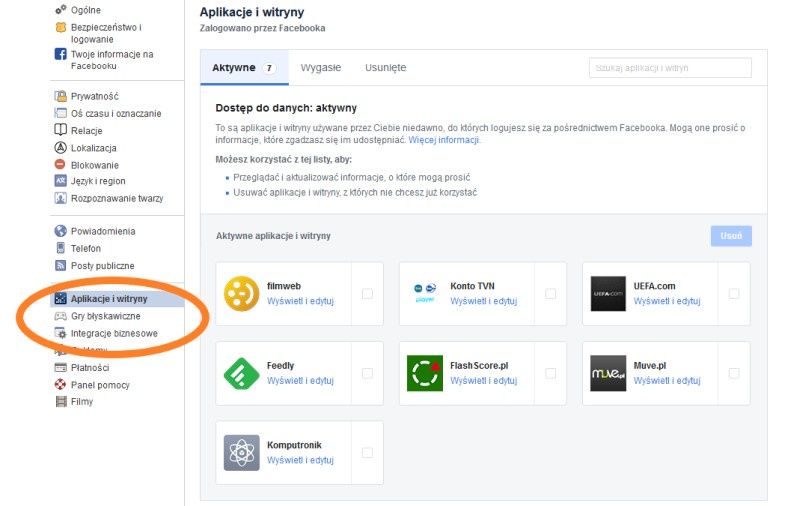The width and height of the screenshot is (800, 506).
Task: Focus the Szukaj aplikacji i witryn field
Action: (670, 67)
